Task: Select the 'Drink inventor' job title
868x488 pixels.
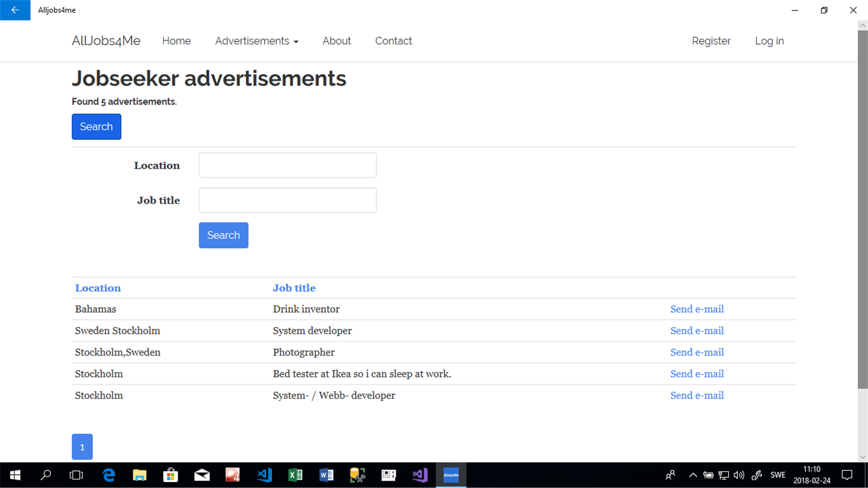Action: (306, 309)
